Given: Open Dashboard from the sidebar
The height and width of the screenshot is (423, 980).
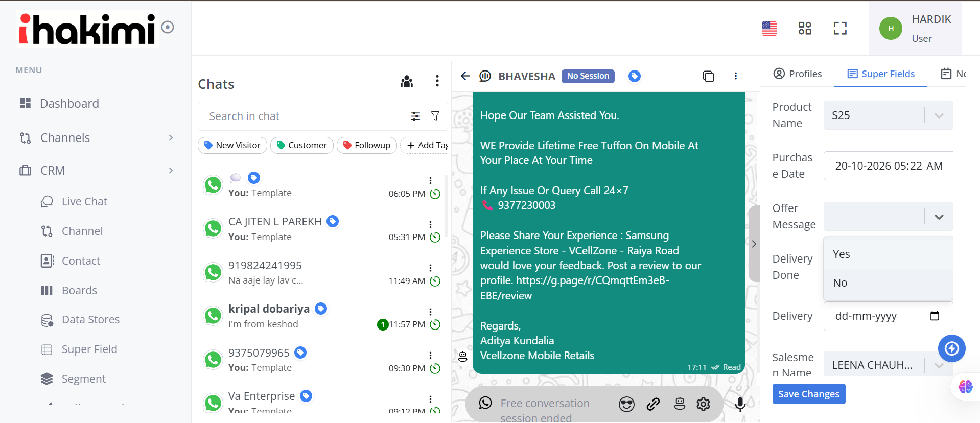Looking at the screenshot, I should pos(69,104).
